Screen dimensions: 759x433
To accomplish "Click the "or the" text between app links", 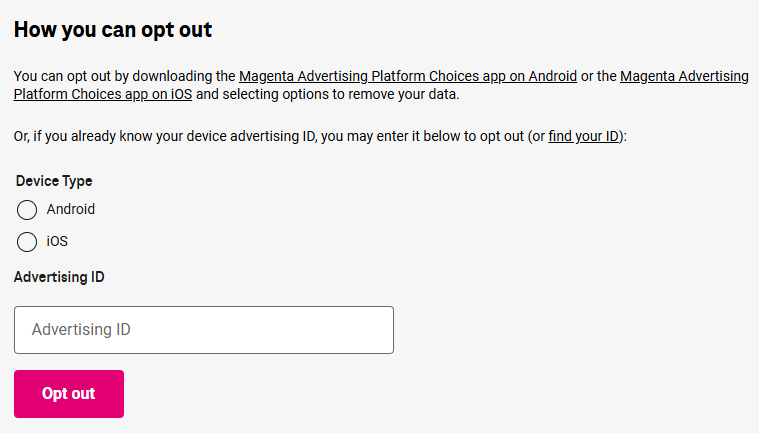I will (x=598, y=76).
